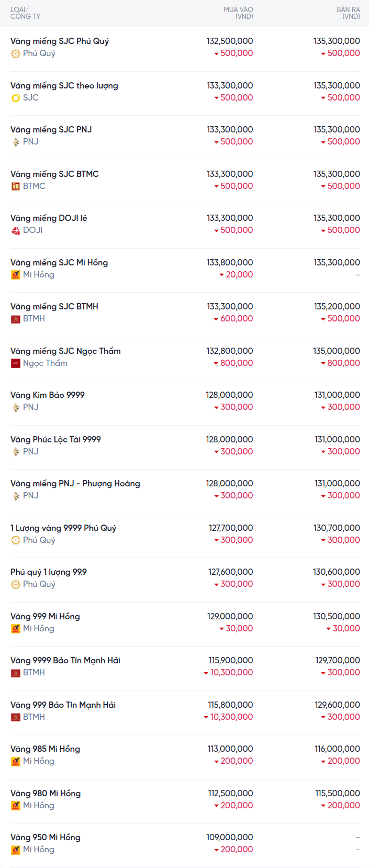This screenshot has height=868, width=369.
Task: Select Vàng Phúc Lộc Tài 9999 title
Action: [55, 439]
